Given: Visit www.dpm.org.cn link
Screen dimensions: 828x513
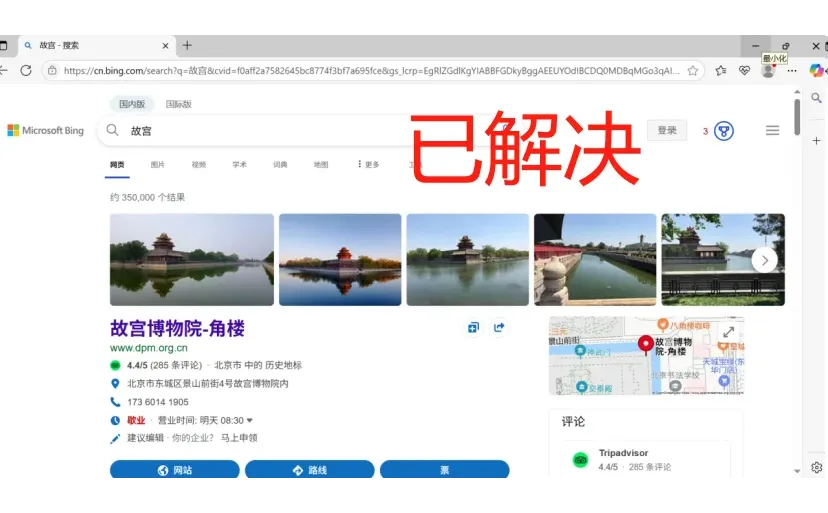Looking at the screenshot, I should tap(149, 348).
